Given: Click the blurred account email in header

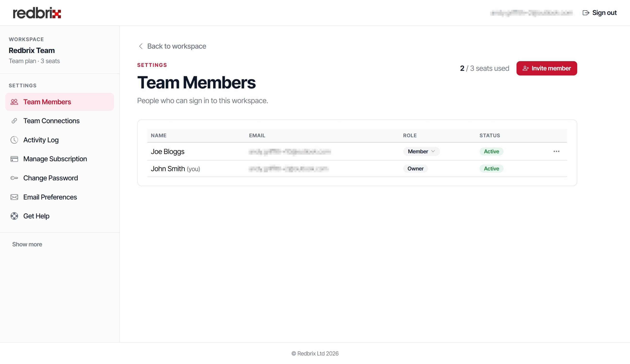Looking at the screenshot, I should click(531, 13).
